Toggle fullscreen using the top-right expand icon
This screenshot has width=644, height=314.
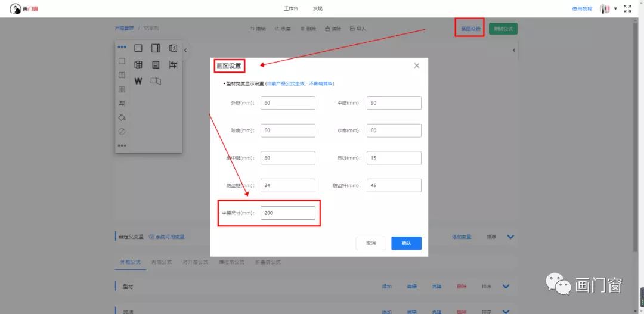pos(627,8)
